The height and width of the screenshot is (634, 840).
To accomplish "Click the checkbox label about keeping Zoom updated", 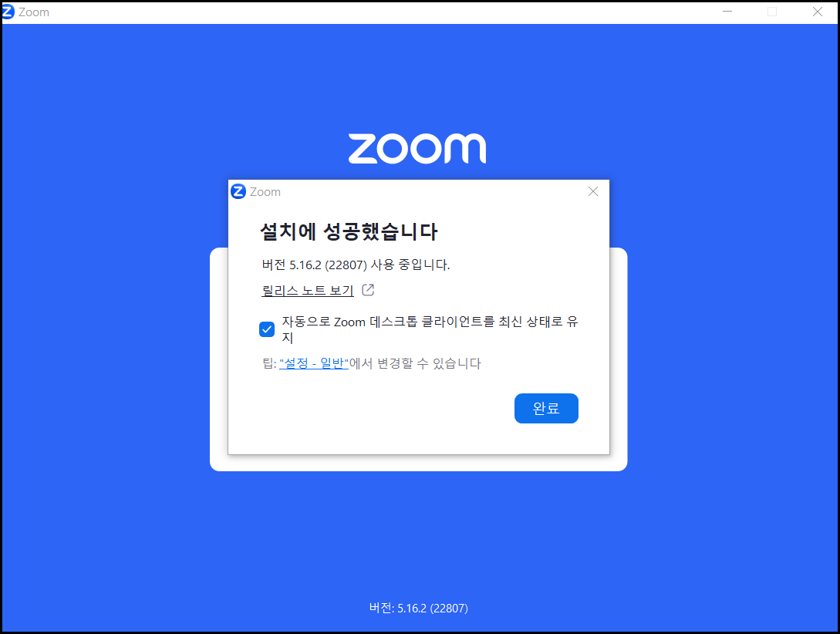I will [x=430, y=329].
